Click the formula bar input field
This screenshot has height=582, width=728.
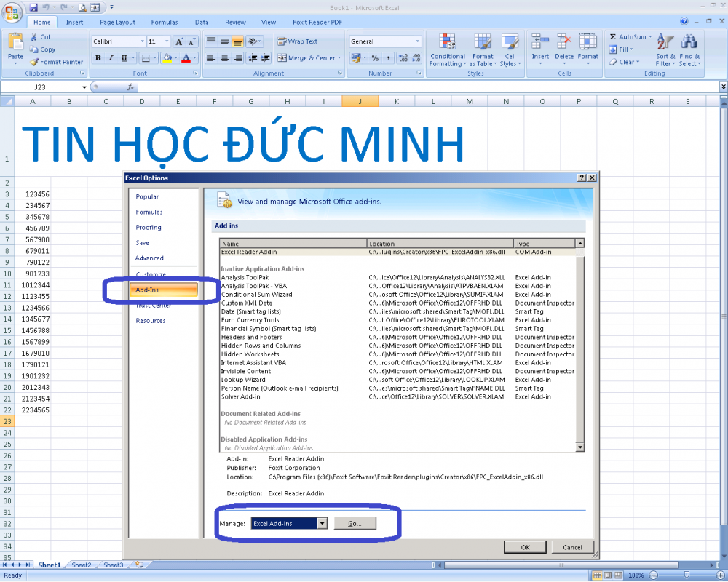[428, 87]
